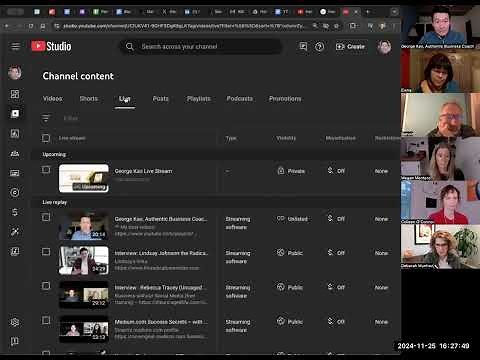Click the YouTube Studio logo
The height and width of the screenshot is (360, 480).
point(51,46)
